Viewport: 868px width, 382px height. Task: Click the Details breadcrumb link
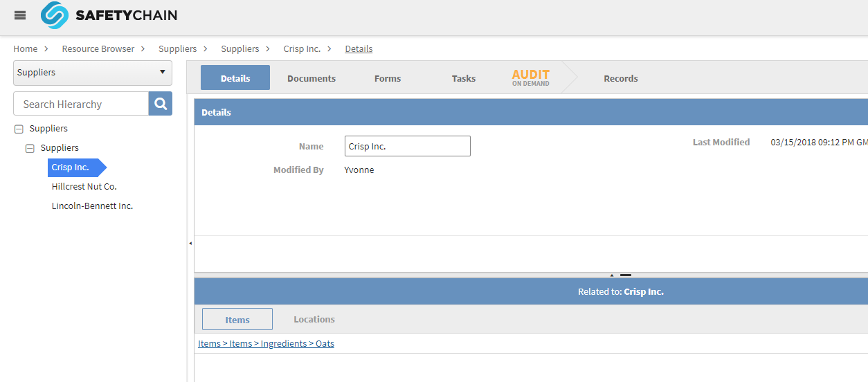359,48
